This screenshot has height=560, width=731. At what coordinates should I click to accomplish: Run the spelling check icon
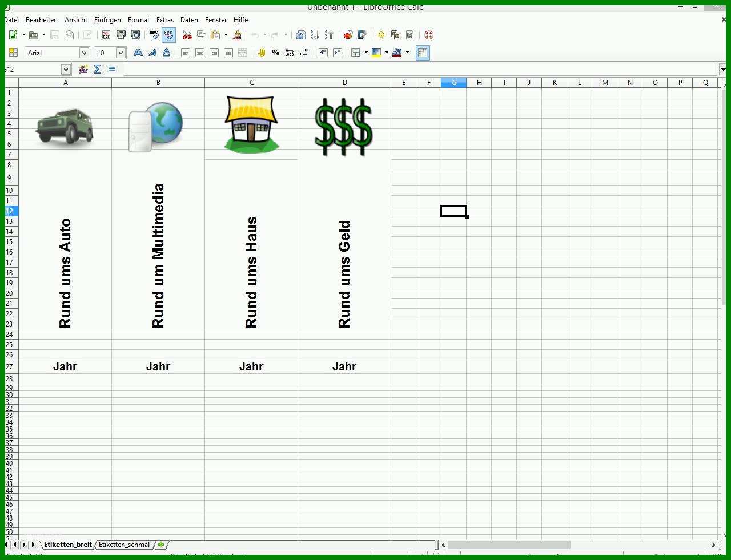[154, 35]
